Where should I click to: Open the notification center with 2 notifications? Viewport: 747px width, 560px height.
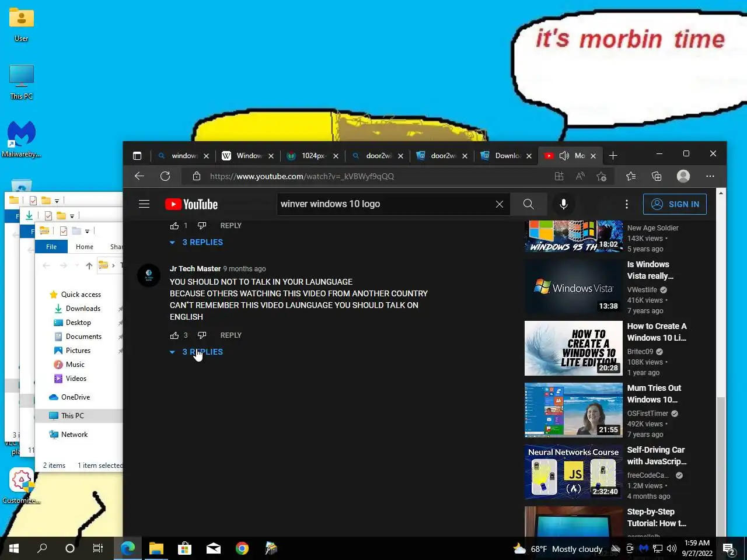click(728, 548)
